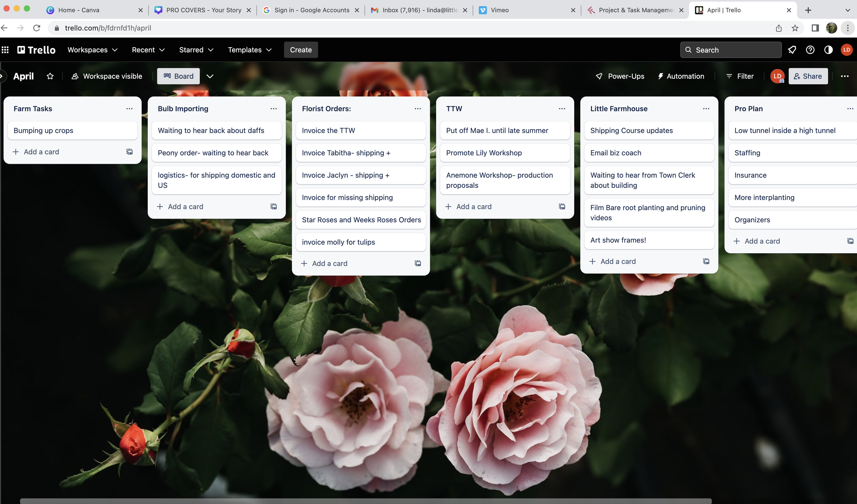857x504 pixels.
Task: Open Automation lightning button
Action: click(681, 76)
